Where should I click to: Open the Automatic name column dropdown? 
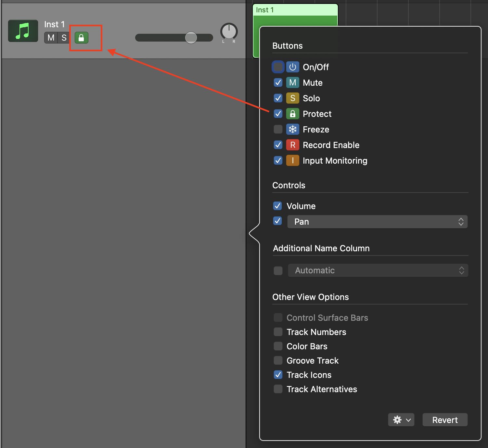(x=378, y=270)
